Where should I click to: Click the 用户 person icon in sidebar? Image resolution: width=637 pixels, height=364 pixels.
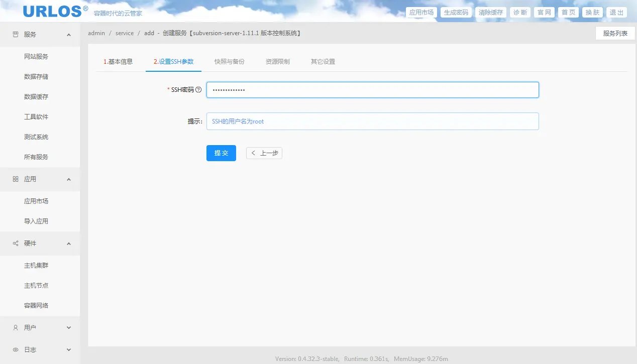click(16, 328)
